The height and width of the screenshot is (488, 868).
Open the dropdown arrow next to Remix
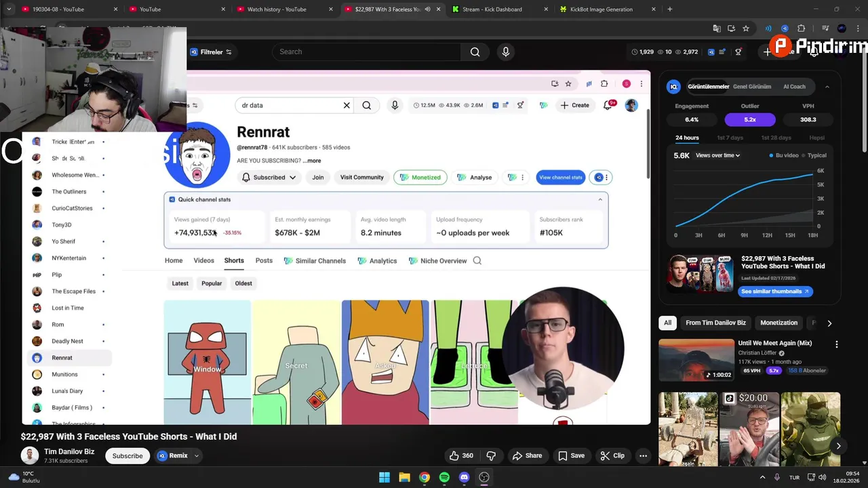coord(196,455)
